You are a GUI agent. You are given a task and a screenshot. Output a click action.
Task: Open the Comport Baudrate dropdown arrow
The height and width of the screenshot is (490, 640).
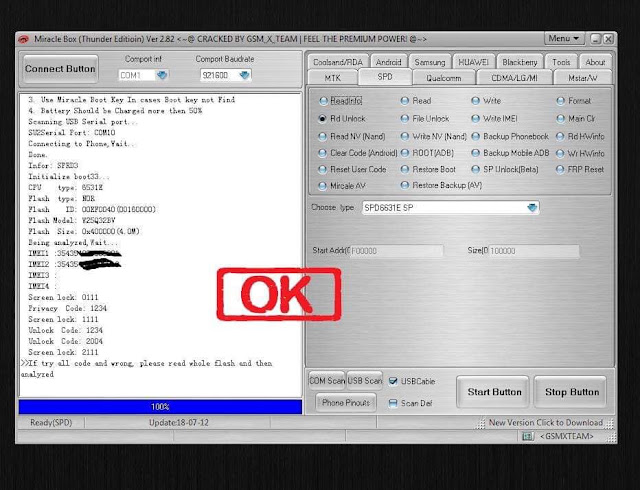[x=244, y=75]
